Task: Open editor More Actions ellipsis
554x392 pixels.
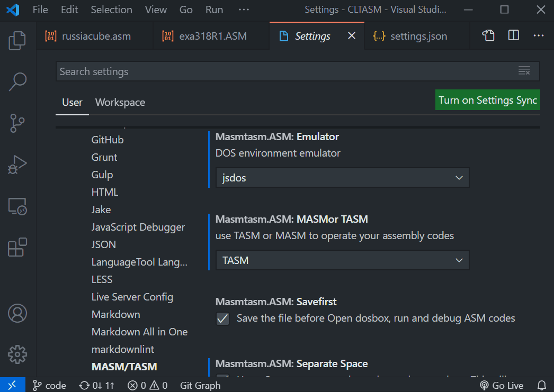Action: (539, 35)
